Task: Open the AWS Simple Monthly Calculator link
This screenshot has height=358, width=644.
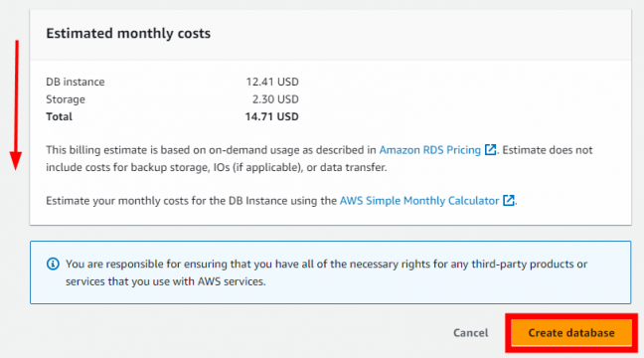Action: 419,201
